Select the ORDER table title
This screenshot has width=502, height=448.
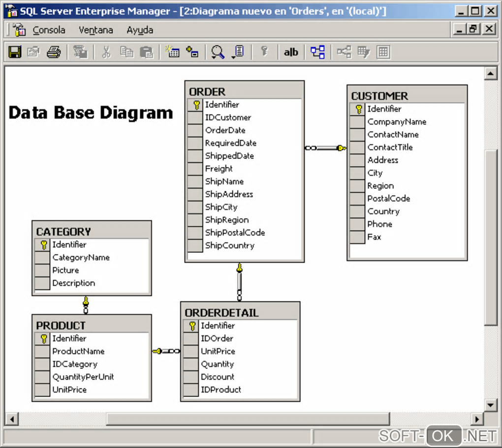tap(207, 92)
